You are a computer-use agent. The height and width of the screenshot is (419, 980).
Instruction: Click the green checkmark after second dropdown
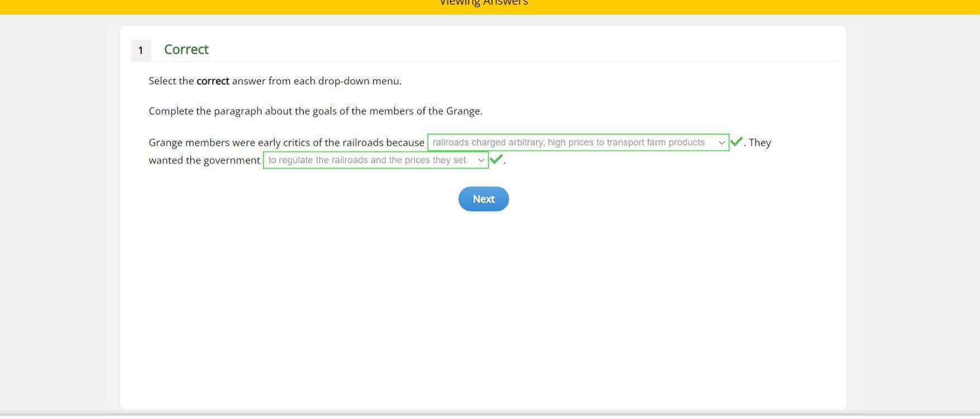[x=496, y=159]
